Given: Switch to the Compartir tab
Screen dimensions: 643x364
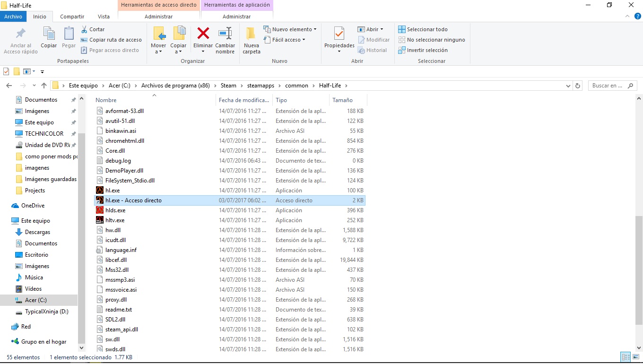Looking at the screenshot, I should click(72, 17).
